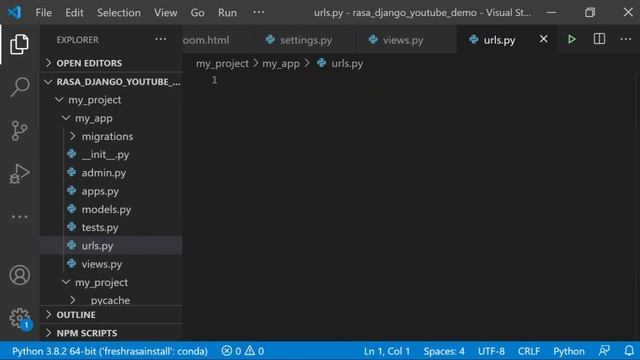Click the feedback icon in status bar
This screenshot has width=640, height=360.
coord(604,351)
